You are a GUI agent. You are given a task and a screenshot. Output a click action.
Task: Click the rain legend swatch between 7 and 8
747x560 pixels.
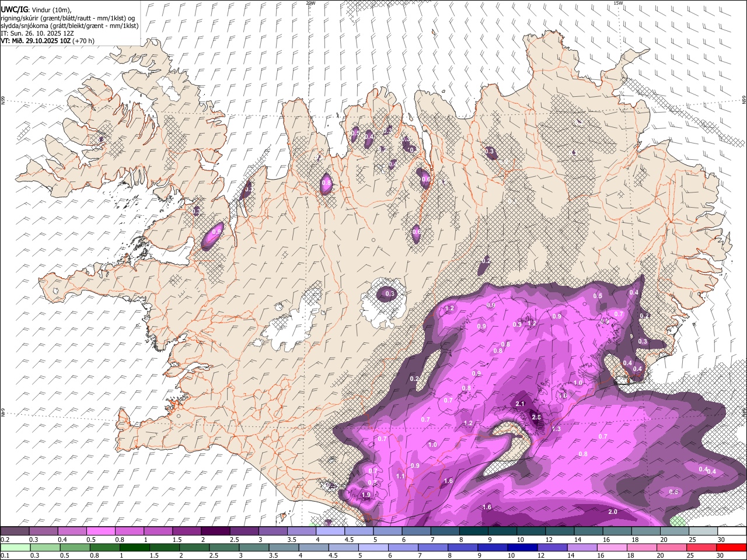pos(432,547)
